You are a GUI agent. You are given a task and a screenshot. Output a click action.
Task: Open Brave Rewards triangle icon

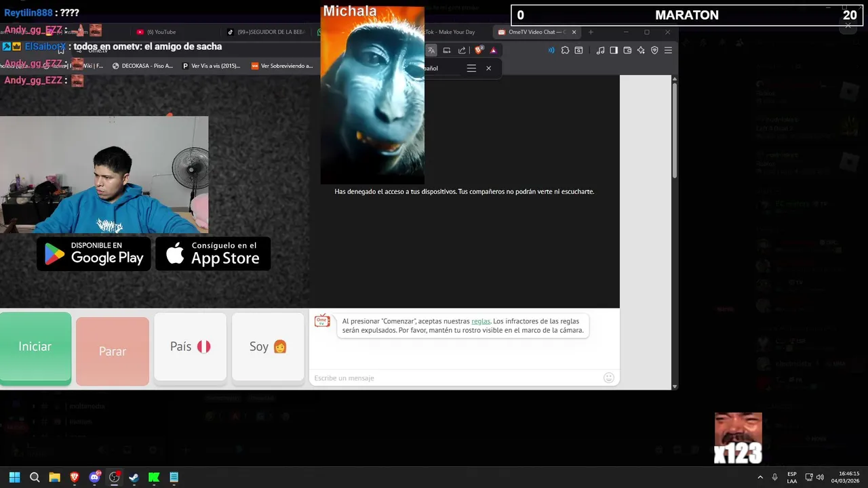(x=493, y=50)
